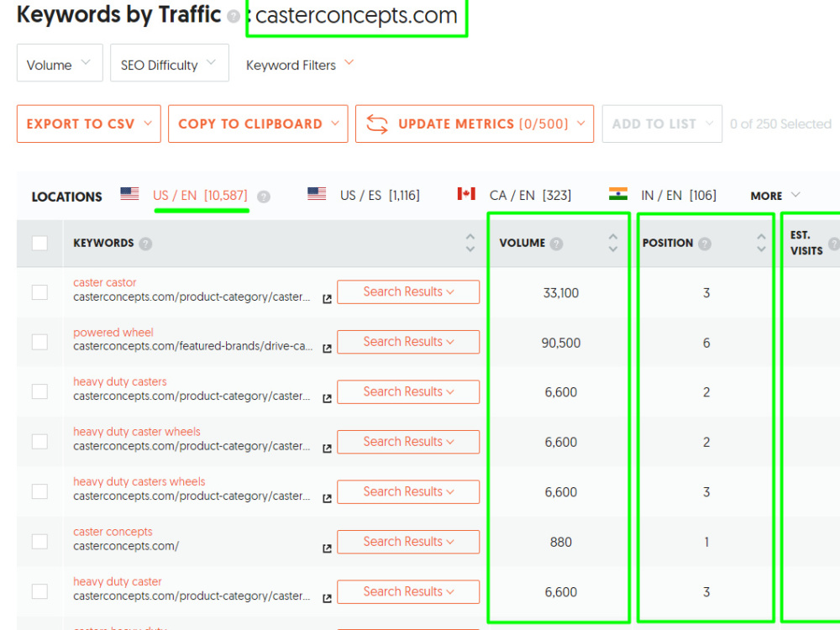This screenshot has width=840, height=630.
Task: Open the SEO Difficulty filter dropdown
Action: [170, 63]
